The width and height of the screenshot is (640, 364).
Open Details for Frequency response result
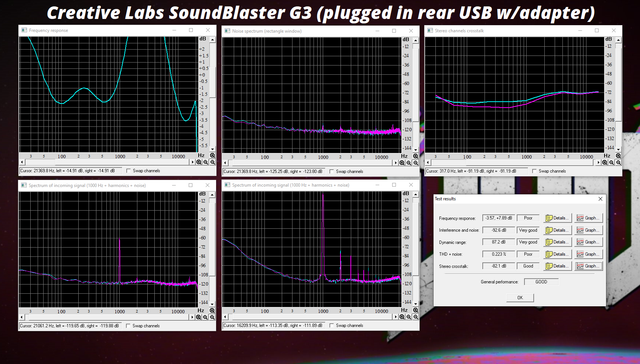(558, 218)
